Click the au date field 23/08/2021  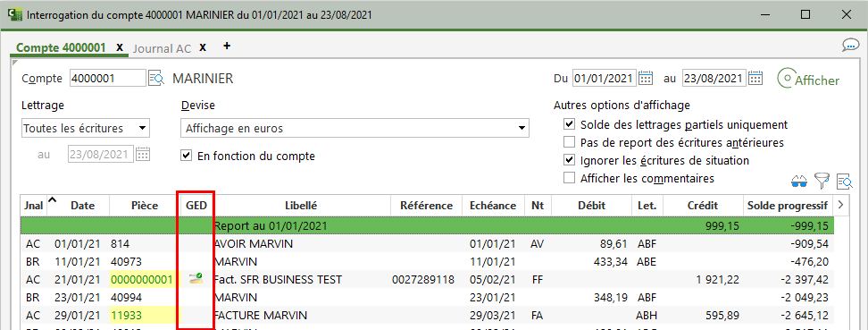coord(714,79)
